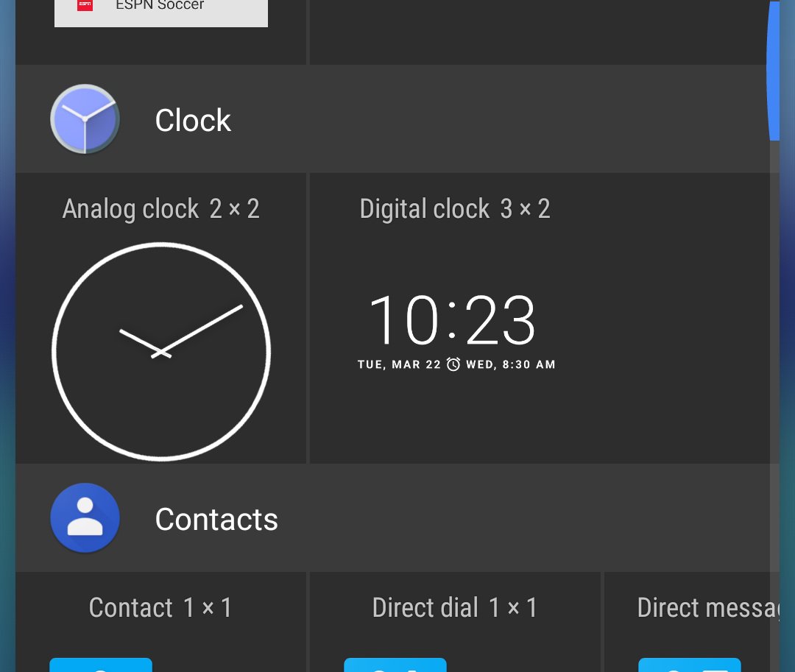Click the Contacts section header text
This screenshot has height=672, width=795.
coord(216,519)
